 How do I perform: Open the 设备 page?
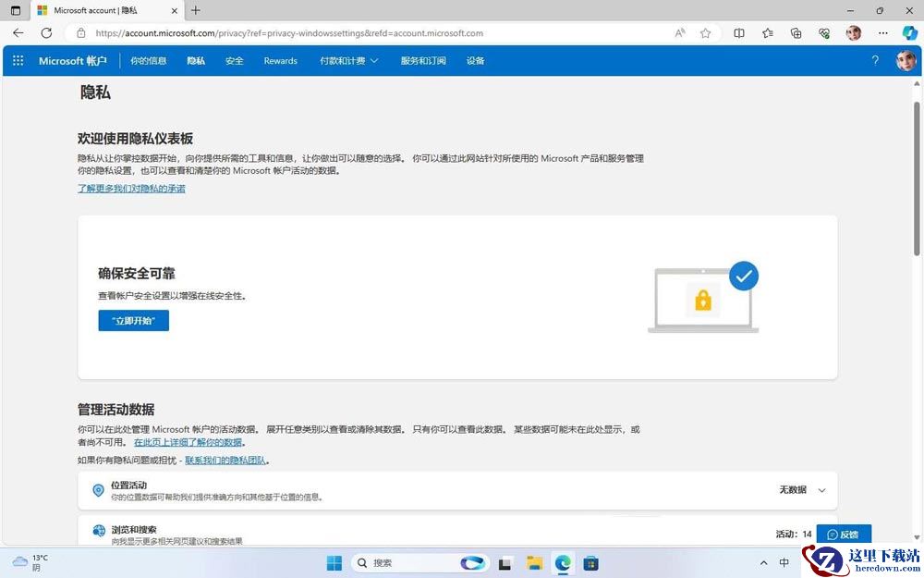coord(475,61)
